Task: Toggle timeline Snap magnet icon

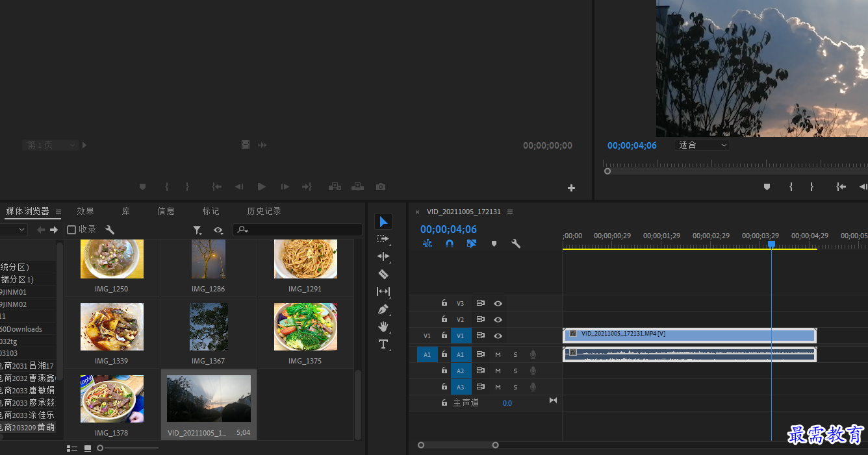Action: [x=450, y=243]
